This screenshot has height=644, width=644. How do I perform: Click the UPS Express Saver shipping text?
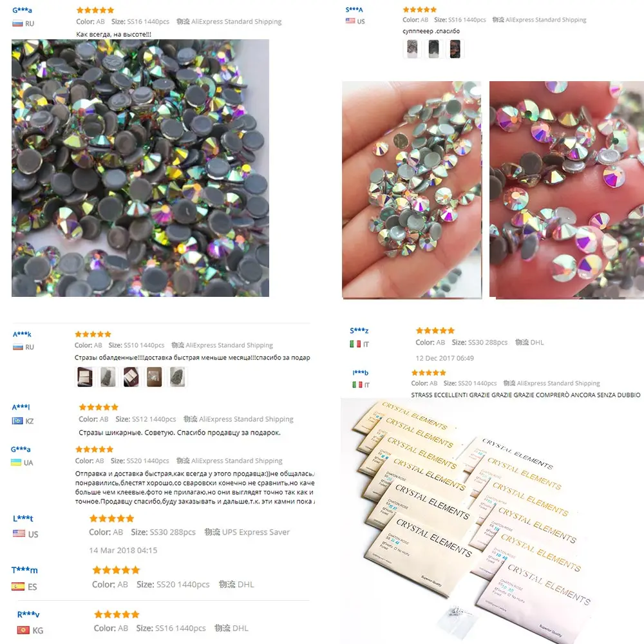pyautogui.click(x=247, y=532)
